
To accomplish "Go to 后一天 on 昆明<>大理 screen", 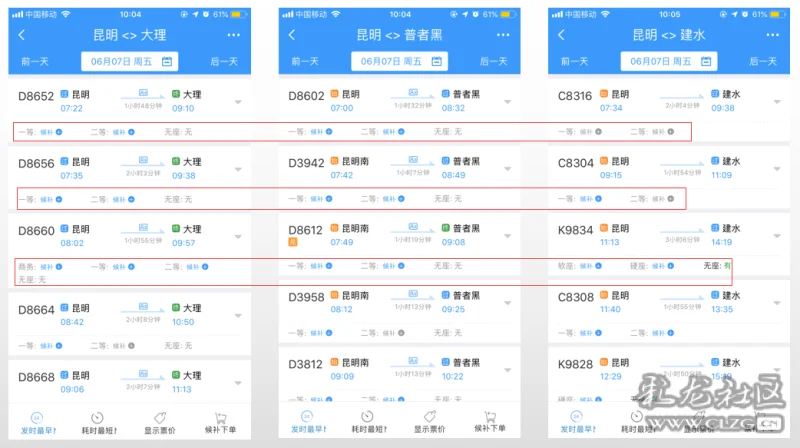I will click(x=224, y=62).
